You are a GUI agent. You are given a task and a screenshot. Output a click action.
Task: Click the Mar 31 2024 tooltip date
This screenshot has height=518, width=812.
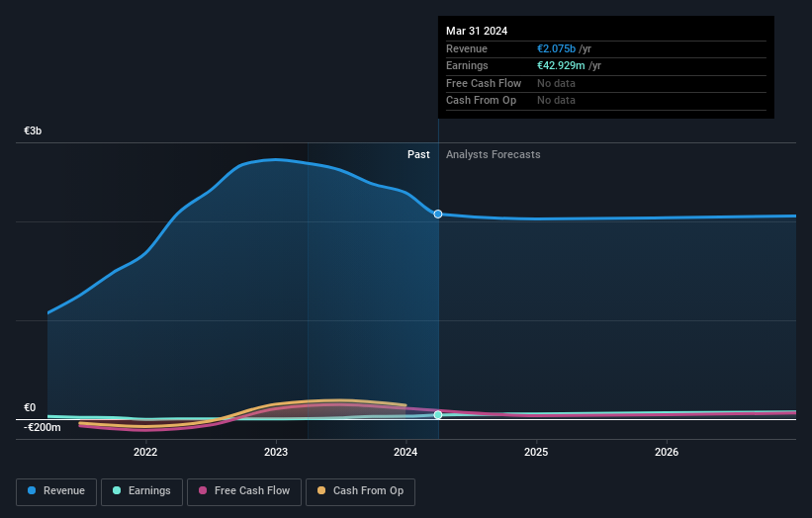coord(477,31)
